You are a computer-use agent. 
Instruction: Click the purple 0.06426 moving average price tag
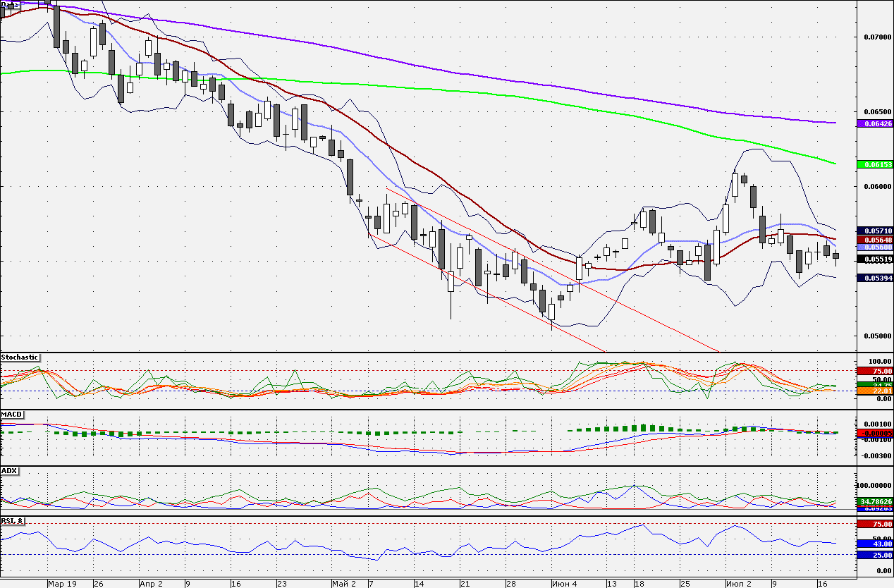tap(874, 123)
